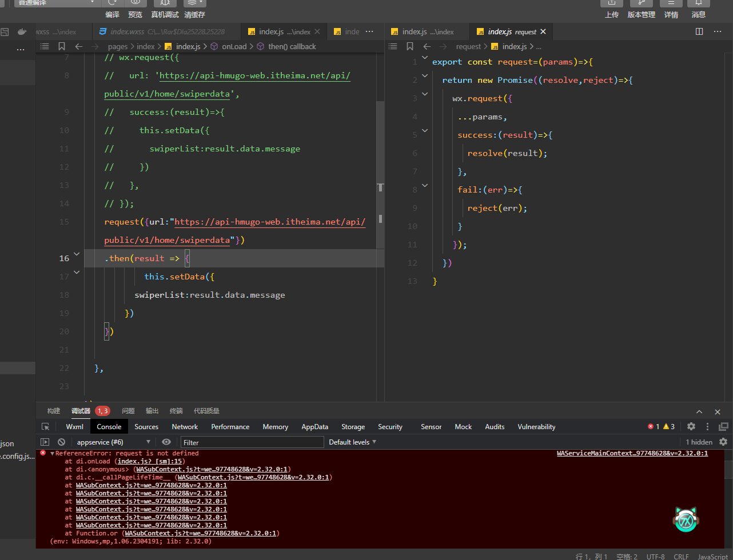Image resolution: width=733 pixels, height=560 pixels.
Task: Toggle bookmark in left editor toolbar
Action: click(x=62, y=46)
